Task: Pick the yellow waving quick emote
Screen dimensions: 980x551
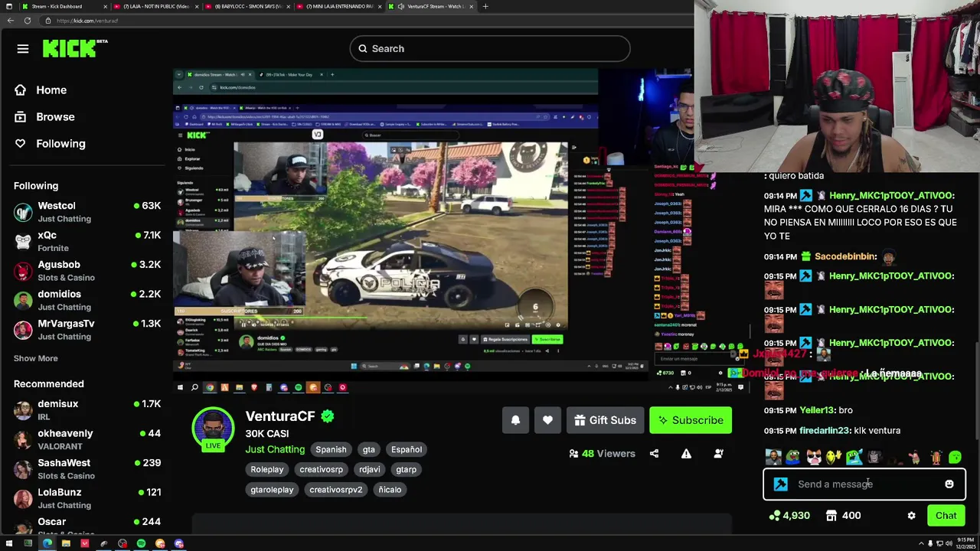Action: pyautogui.click(x=834, y=458)
